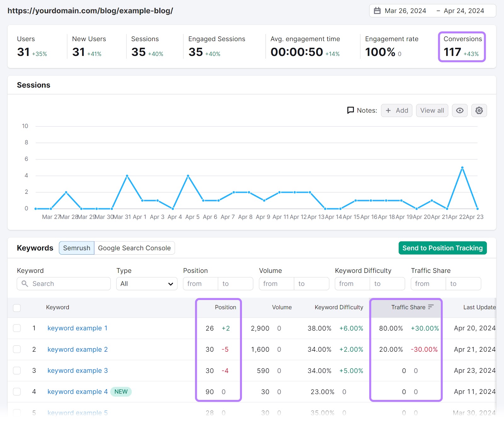Viewport: 504px width, 421px height.
Task: Expand the Keyword Difficulty from filter
Action: pos(352,284)
